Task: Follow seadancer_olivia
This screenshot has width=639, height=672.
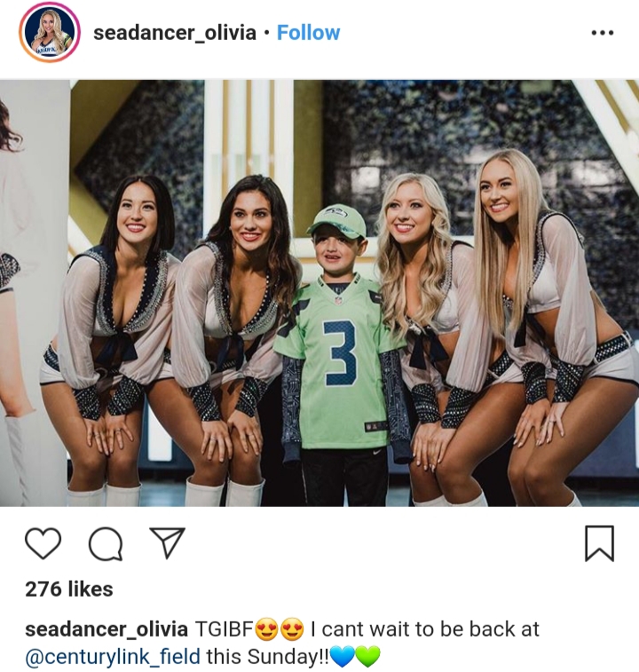Action: [x=308, y=33]
